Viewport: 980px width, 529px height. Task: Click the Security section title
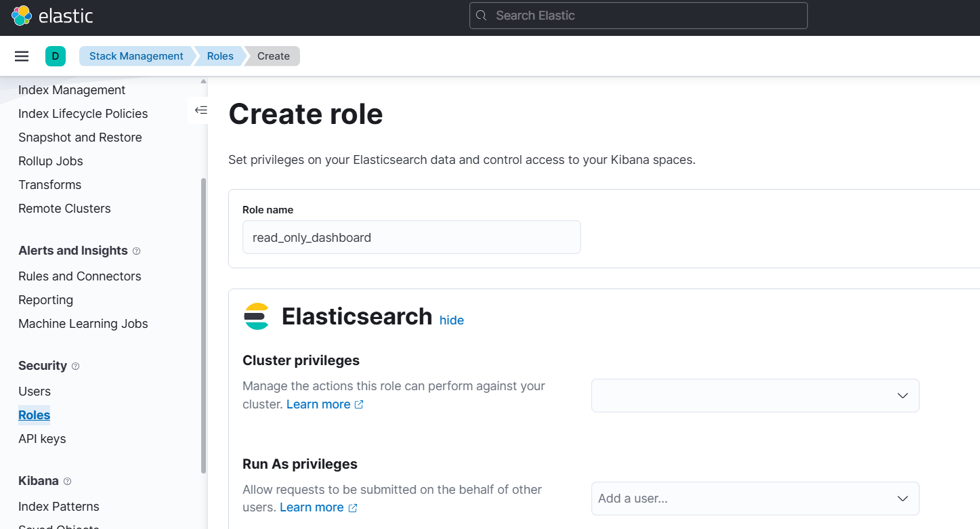coord(43,366)
